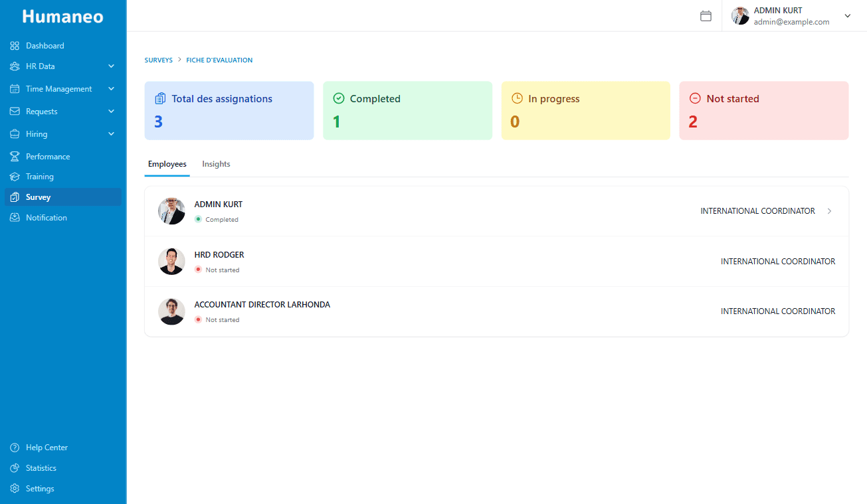Expand the Hiring submenu chevron

point(112,134)
